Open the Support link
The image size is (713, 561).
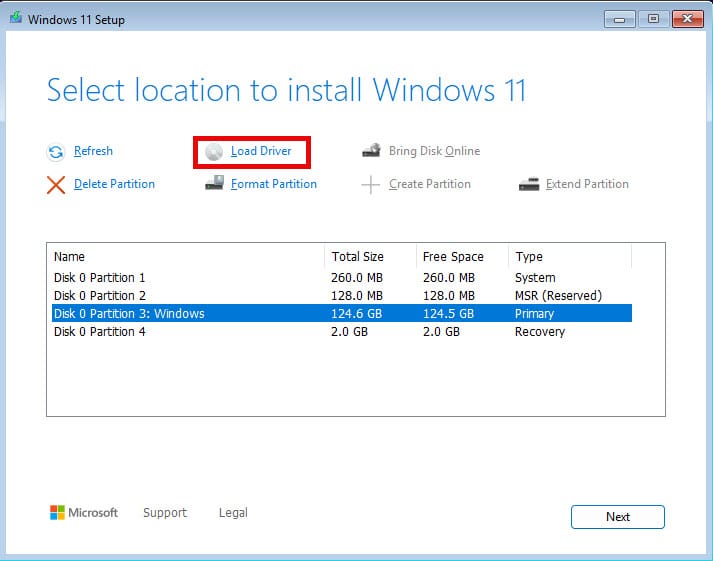pos(165,513)
